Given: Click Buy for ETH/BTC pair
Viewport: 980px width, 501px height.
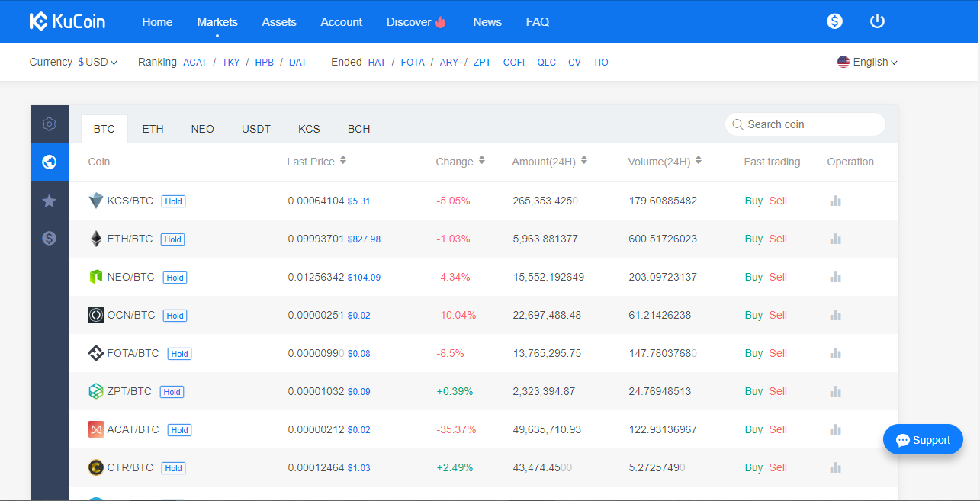Looking at the screenshot, I should [x=753, y=239].
